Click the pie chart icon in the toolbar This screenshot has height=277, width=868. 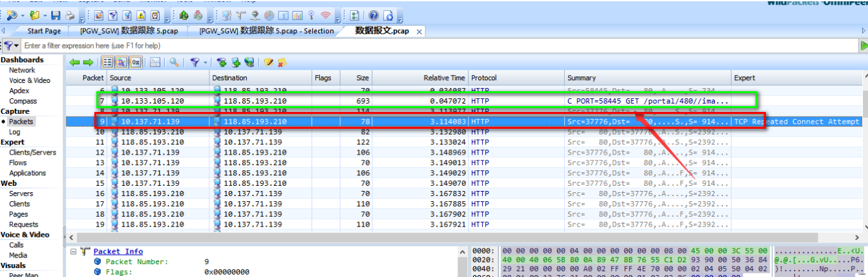click(269, 16)
